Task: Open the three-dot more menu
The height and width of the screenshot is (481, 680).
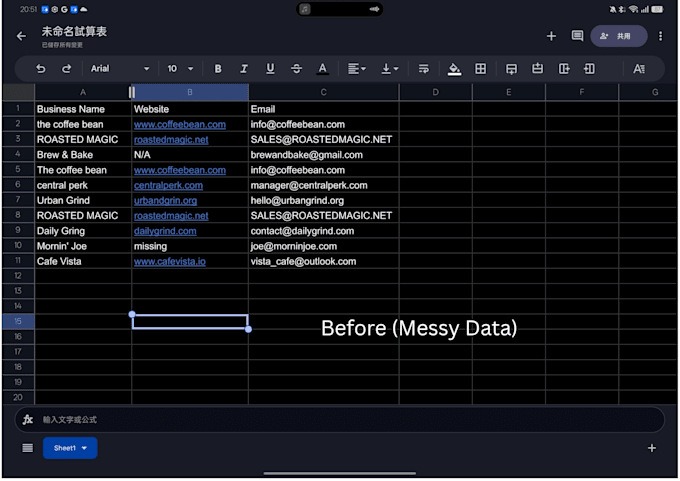Action: pyautogui.click(x=660, y=36)
